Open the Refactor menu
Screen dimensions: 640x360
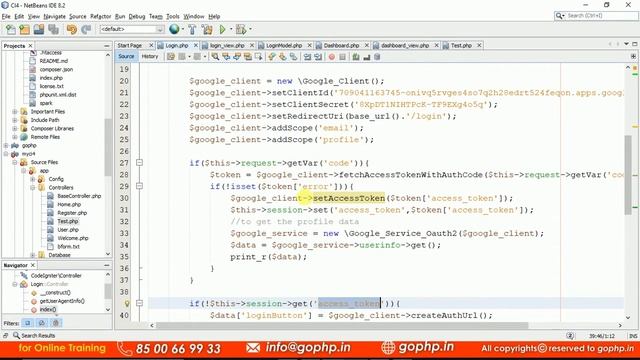[x=100, y=16]
